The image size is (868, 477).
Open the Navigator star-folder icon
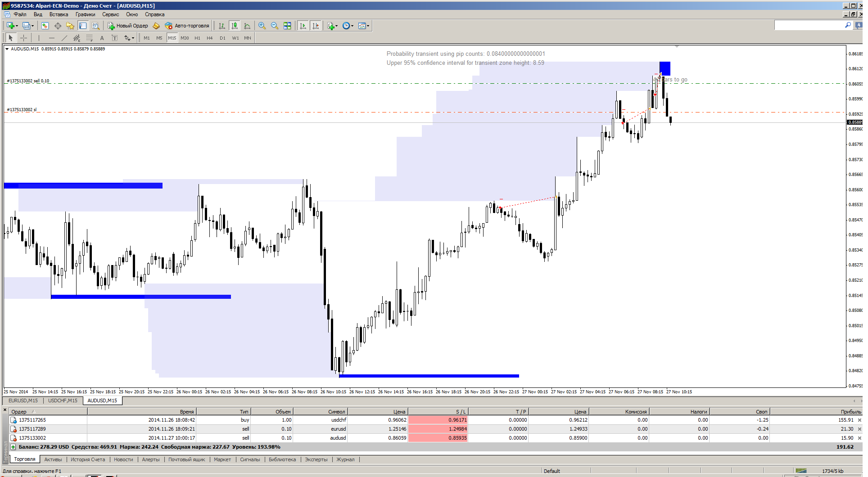tap(70, 26)
